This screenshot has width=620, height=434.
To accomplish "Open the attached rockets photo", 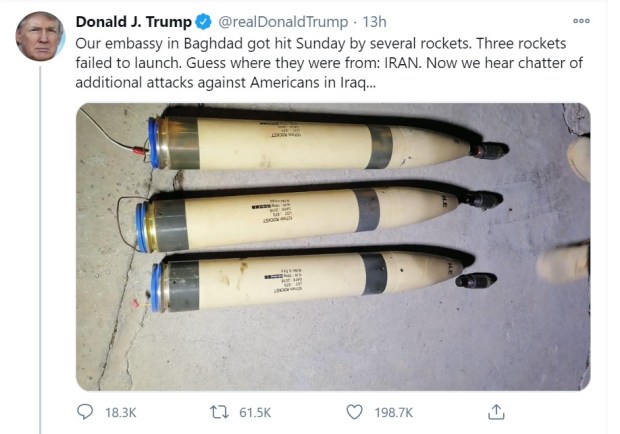I will [x=333, y=247].
